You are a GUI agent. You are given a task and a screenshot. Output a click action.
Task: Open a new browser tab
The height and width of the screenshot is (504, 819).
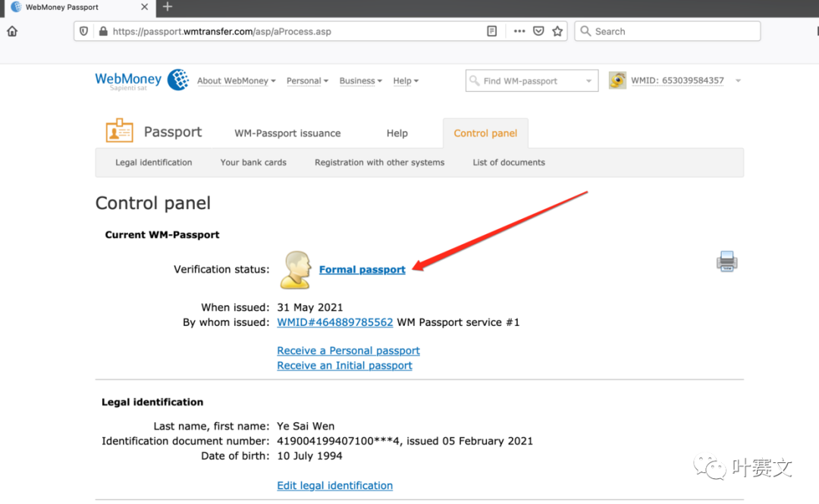click(x=168, y=7)
